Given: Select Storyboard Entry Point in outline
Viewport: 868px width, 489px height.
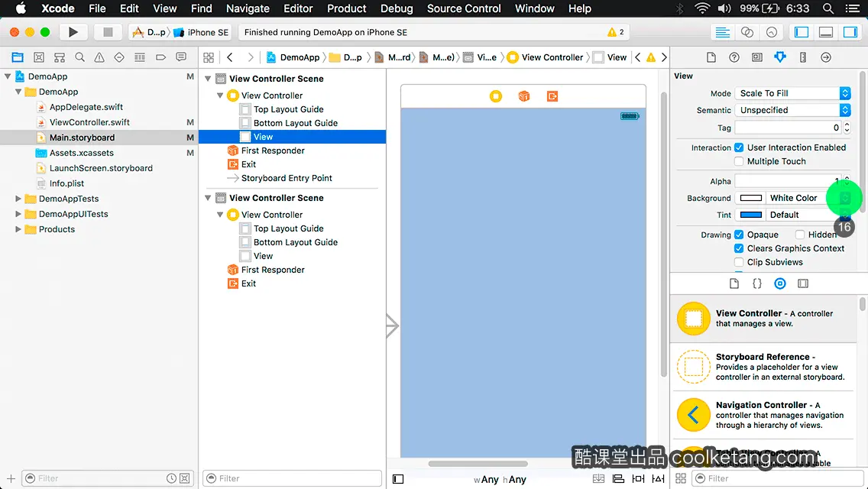Looking at the screenshot, I should [287, 178].
